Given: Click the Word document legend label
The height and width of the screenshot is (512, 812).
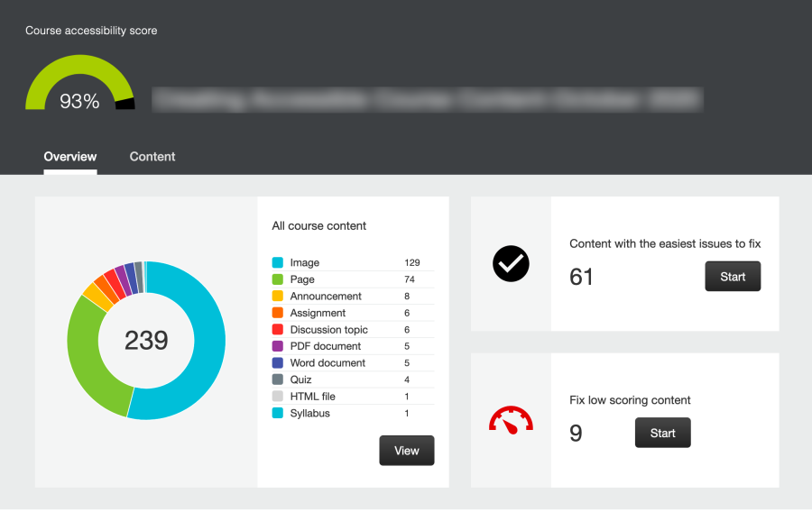Looking at the screenshot, I should (x=328, y=362).
